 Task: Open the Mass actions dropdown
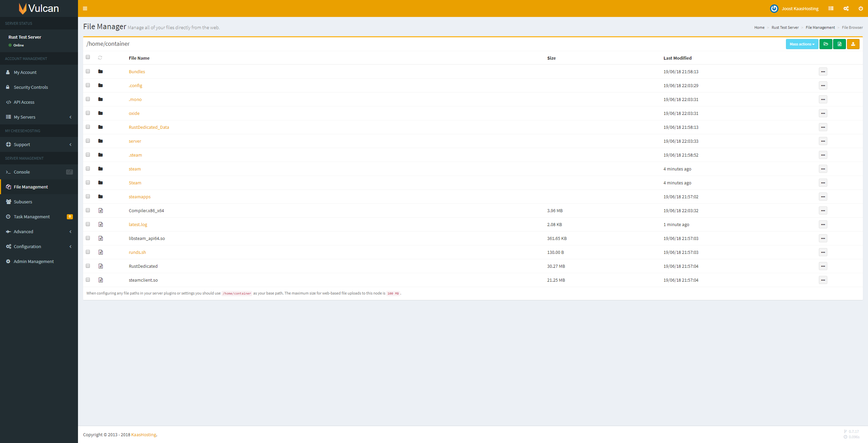pyautogui.click(x=802, y=44)
